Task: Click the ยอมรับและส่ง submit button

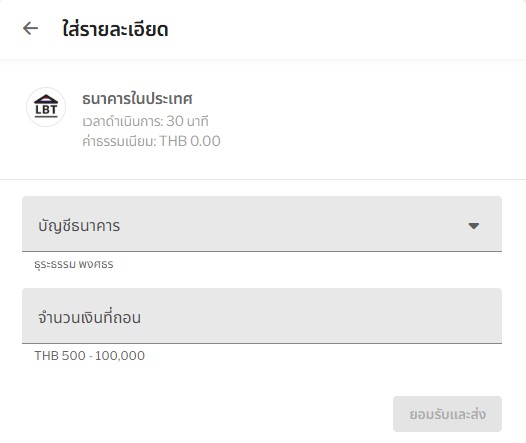Action: point(447,414)
